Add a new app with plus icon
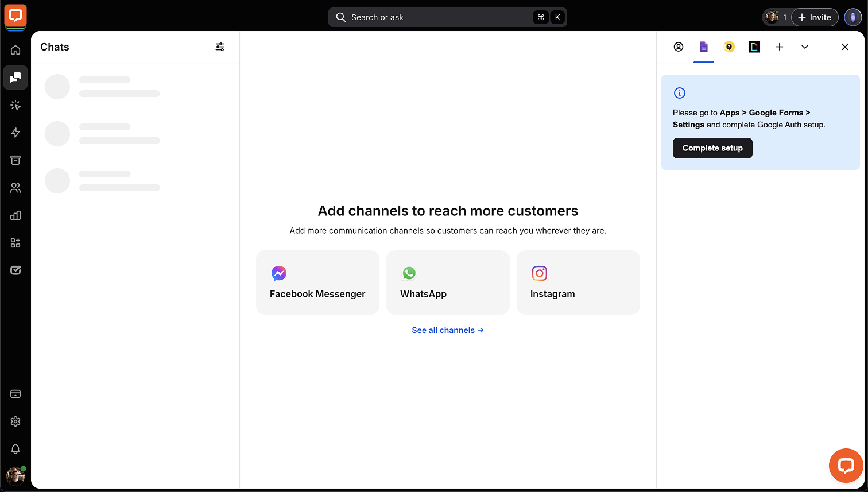Screen dimensions: 868x492 pyautogui.click(x=780, y=47)
